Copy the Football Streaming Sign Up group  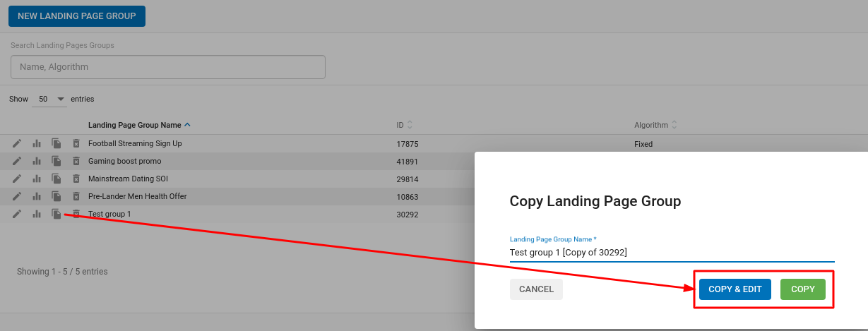[x=57, y=144]
